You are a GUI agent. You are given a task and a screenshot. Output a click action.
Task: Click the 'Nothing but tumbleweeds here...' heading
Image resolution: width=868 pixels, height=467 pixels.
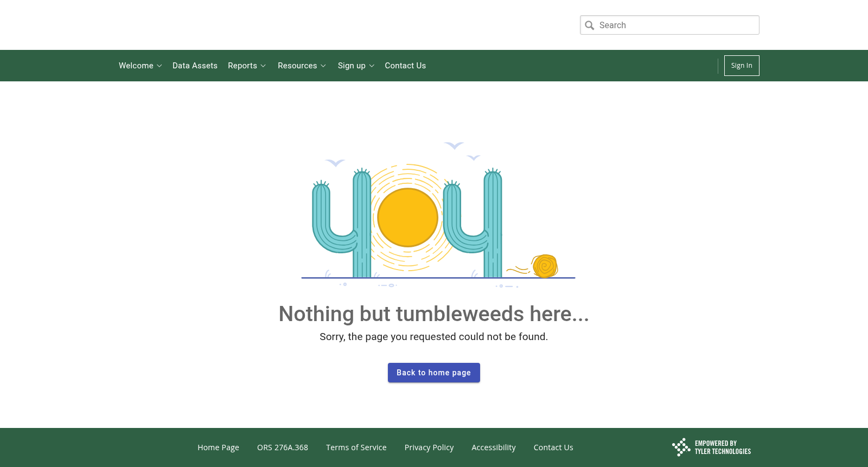(434, 314)
